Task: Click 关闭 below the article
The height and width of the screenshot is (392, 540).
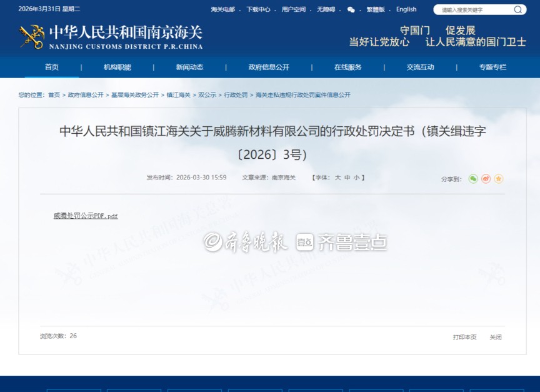Action: [x=495, y=337]
